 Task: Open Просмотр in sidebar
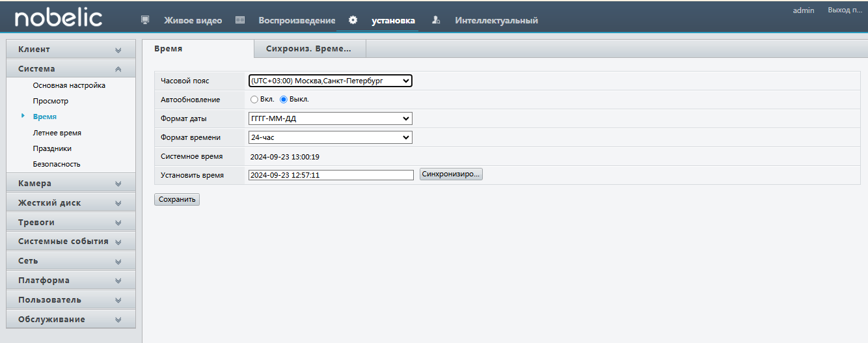coord(51,101)
